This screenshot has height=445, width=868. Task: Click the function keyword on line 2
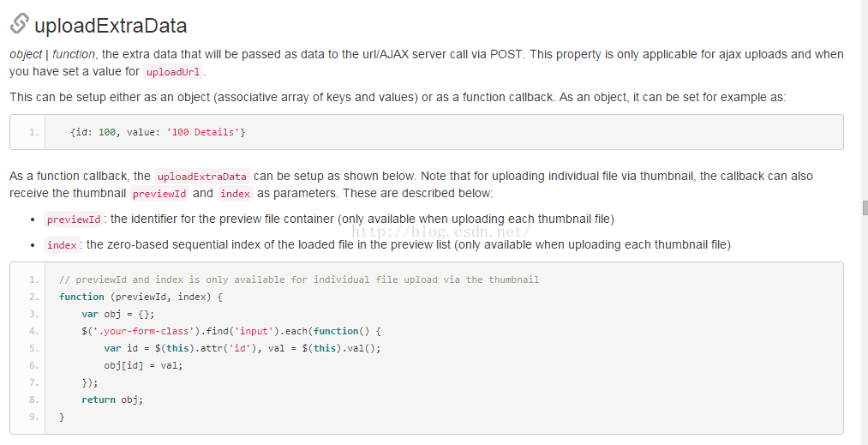[81, 297]
